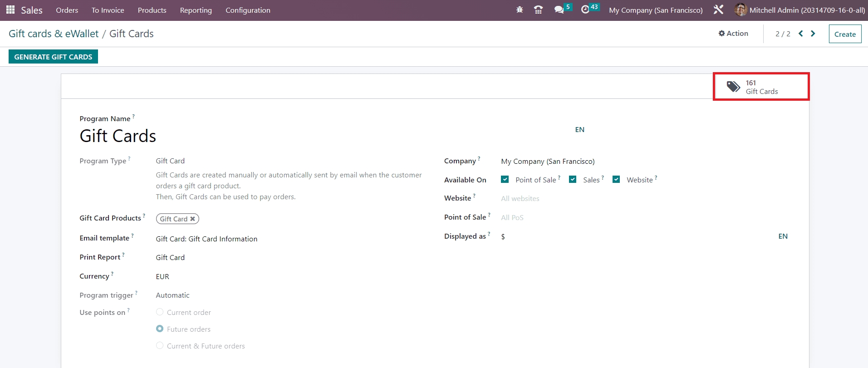Click the Generate Gift Cards button
This screenshot has width=868, height=368.
53,57
